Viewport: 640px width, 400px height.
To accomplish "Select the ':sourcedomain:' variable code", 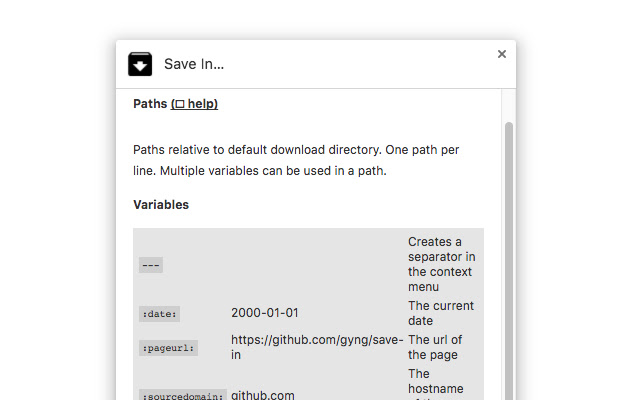I will click(182, 395).
